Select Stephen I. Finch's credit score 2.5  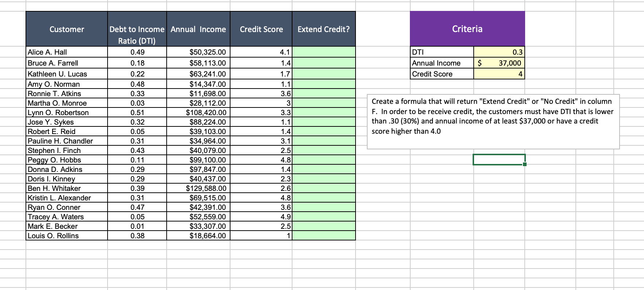pos(261,150)
